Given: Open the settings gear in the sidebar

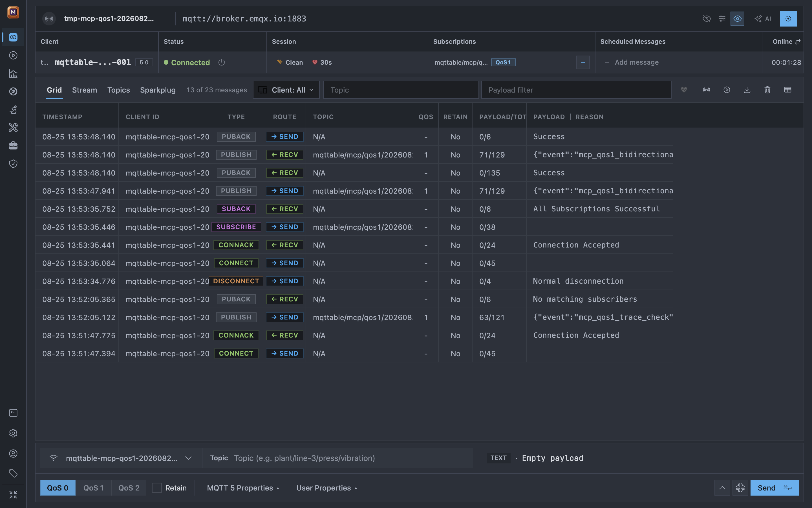Looking at the screenshot, I should pyautogui.click(x=13, y=433).
